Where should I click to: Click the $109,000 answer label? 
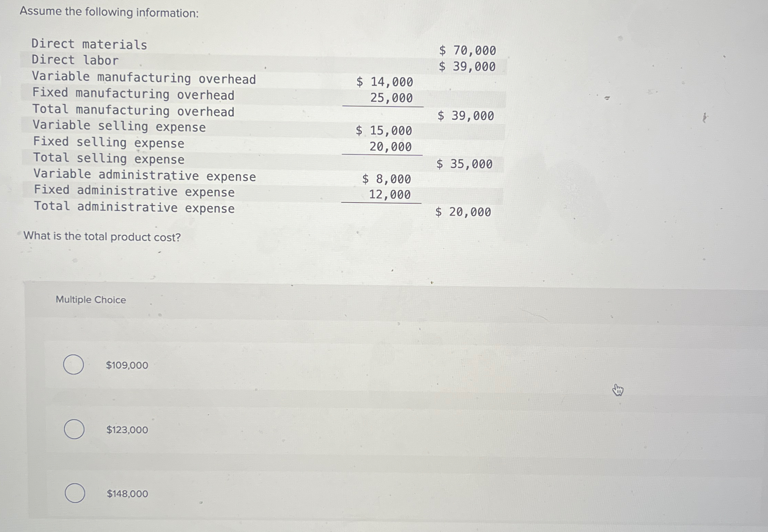point(126,365)
